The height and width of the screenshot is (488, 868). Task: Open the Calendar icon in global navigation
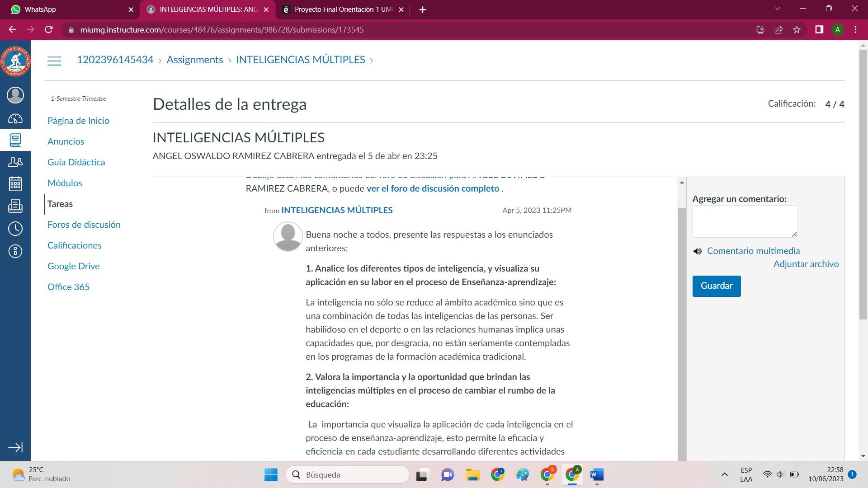click(15, 183)
